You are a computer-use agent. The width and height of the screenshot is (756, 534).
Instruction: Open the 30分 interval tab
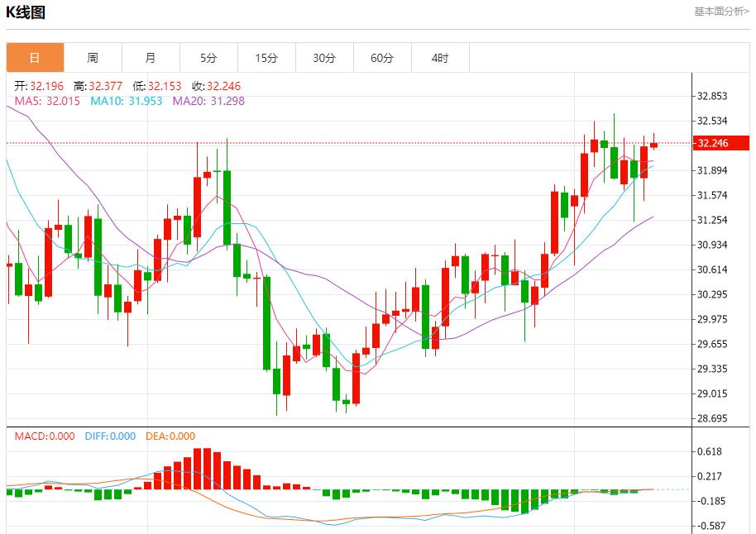click(324, 58)
